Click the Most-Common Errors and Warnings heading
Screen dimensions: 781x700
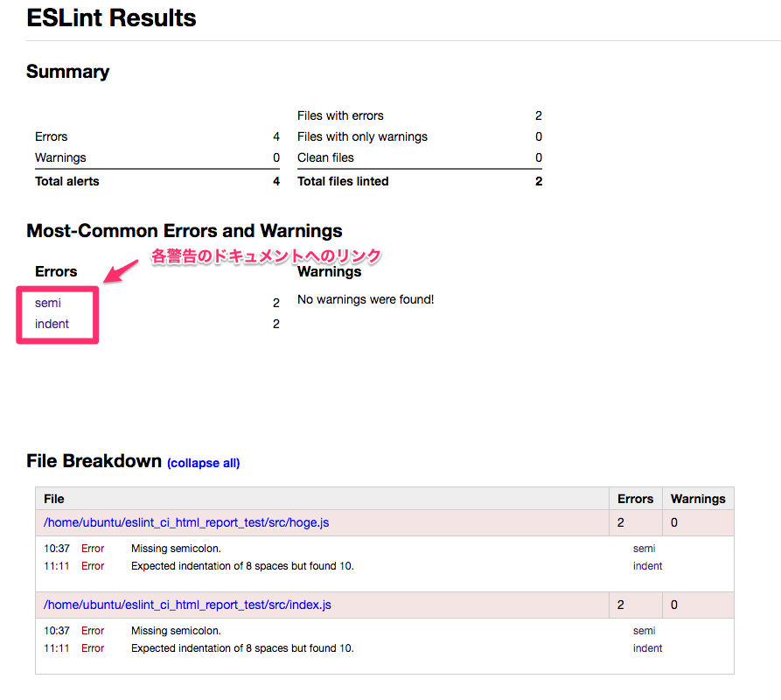pos(185,231)
